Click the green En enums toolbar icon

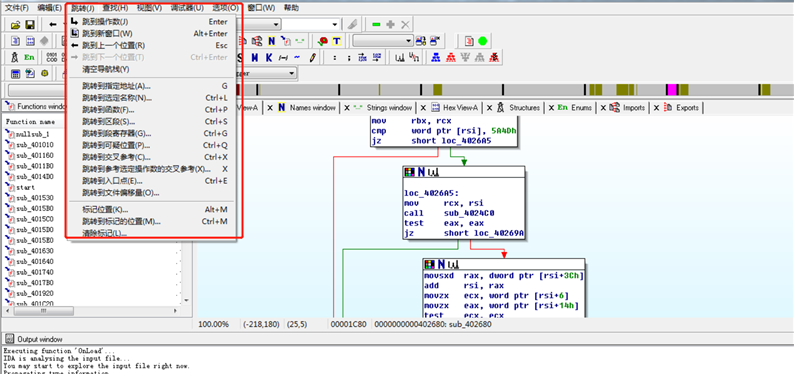click(29, 57)
